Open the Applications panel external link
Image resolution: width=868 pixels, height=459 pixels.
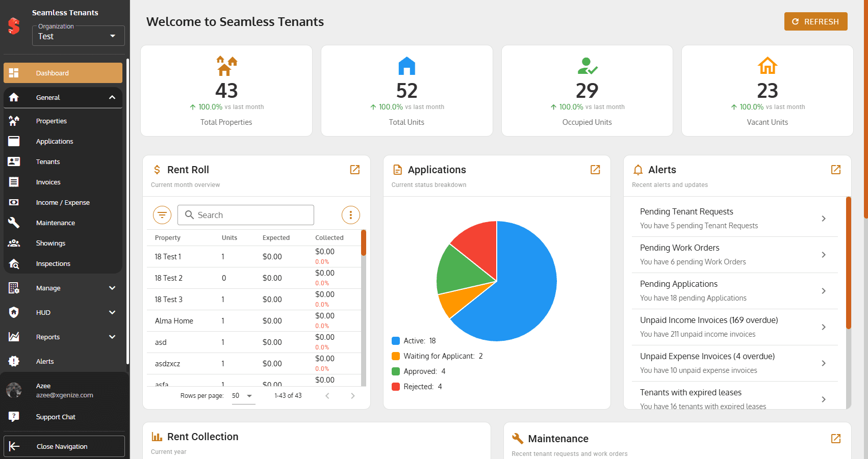(x=595, y=170)
